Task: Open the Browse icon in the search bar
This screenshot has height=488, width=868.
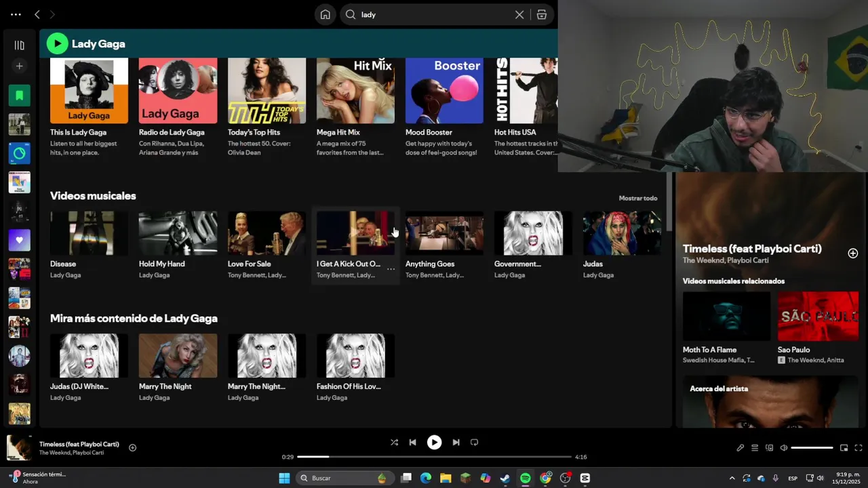Action: click(x=542, y=14)
